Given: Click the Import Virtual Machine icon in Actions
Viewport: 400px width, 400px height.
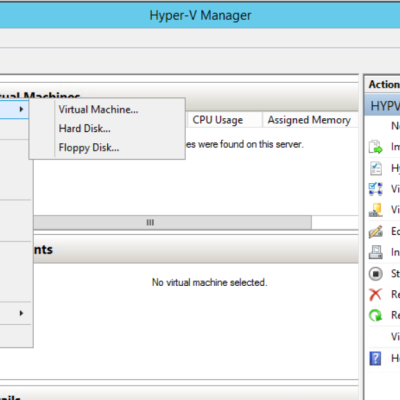Looking at the screenshot, I should pos(376,147).
